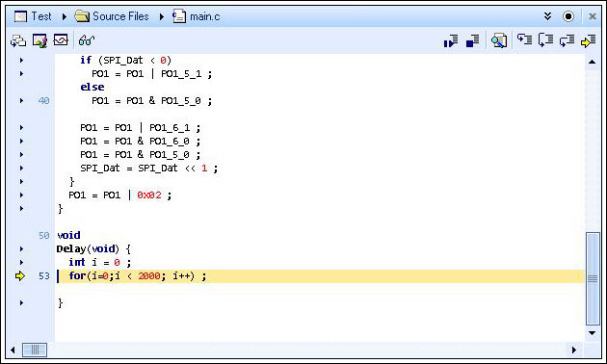The height and width of the screenshot is (364, 607).
Task: Select the main.c file breadcrumb
Action: click(197, 16)
